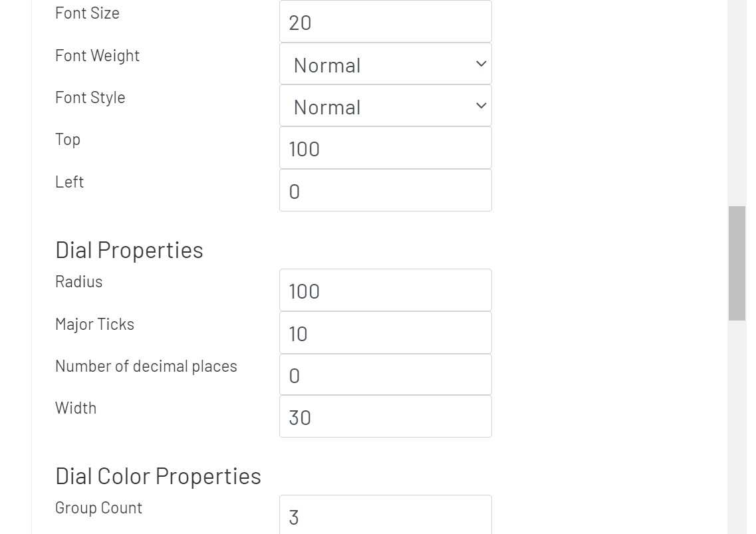Click the "Font Size" label text
This screenshot has height=534, width=756.
[x=87, y=13]
